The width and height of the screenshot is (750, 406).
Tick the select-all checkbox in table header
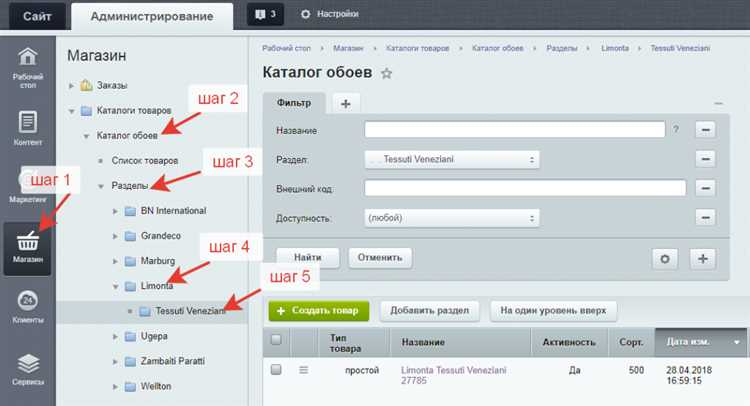(x=276, y=340)
